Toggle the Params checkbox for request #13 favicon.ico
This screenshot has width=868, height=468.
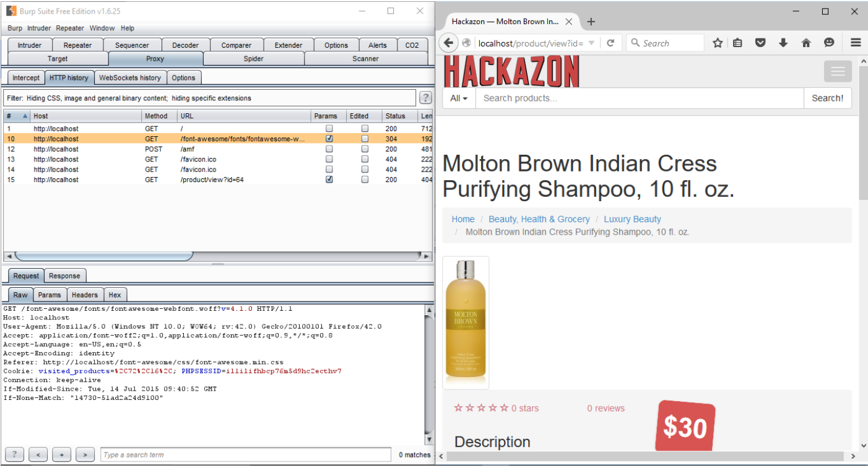(329, 159)
